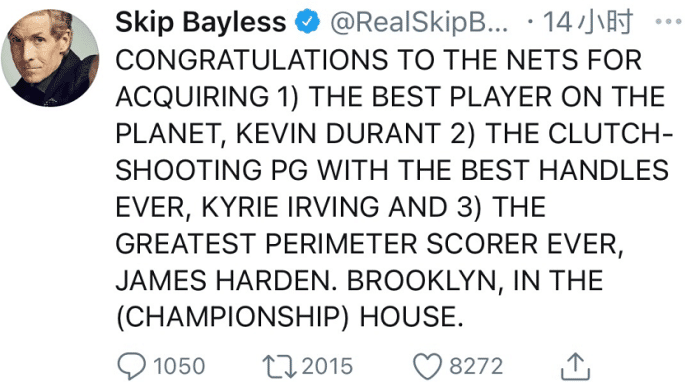Click the tweet line mentioning KEVIN DURANT
This screenshot has width=700, height=382.
pyautogui.click(x=394, y=133)
